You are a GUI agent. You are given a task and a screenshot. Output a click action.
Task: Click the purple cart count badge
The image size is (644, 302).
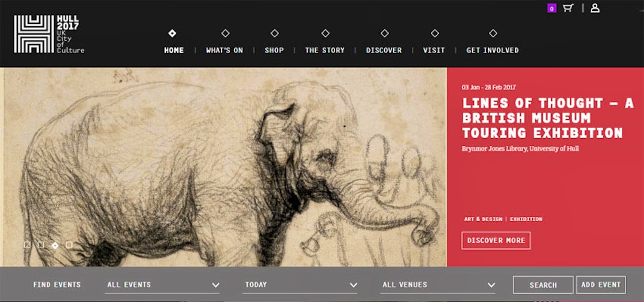click(x=552, y=8)
